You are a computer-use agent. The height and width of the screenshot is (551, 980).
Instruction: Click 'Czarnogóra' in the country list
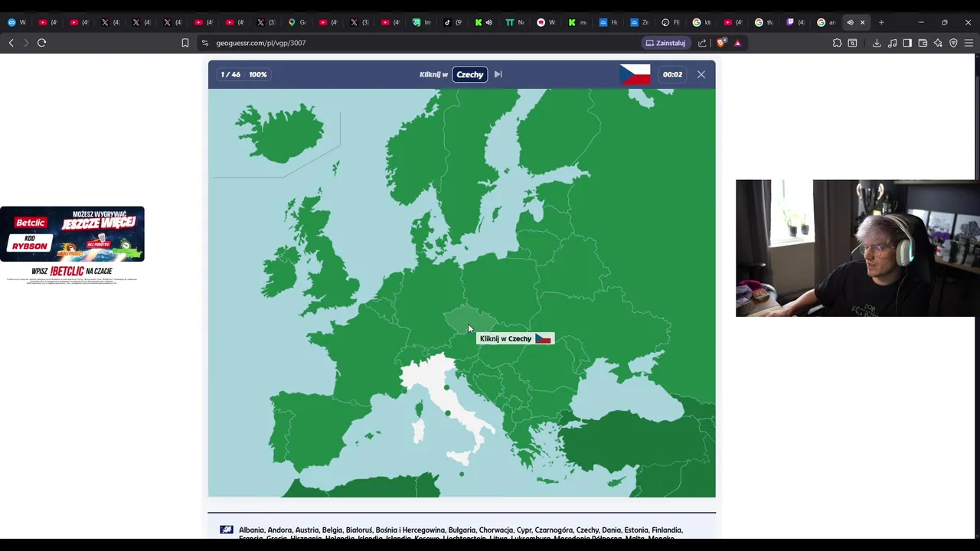pos(554,530)
